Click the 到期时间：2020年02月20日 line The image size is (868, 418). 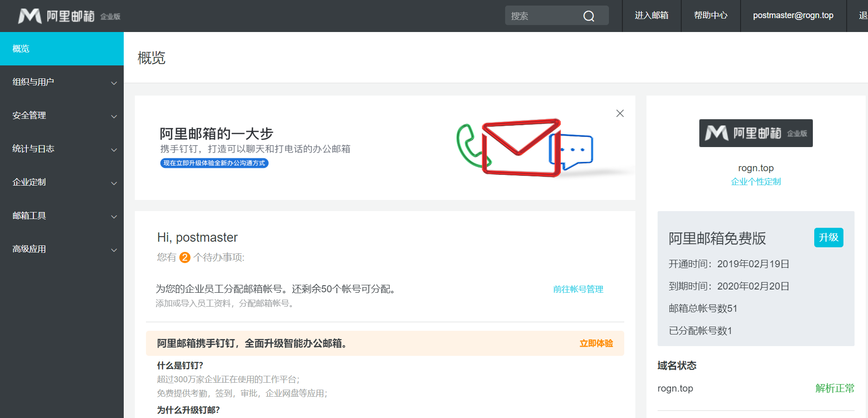729,286
